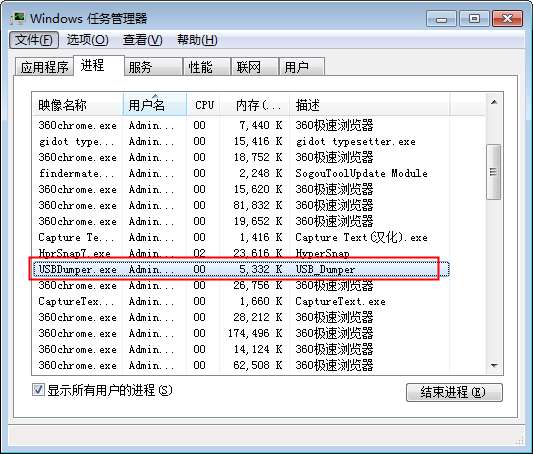This screenshot has width=533, height=454.
Task: Click the scrollbar down arrow
Action: [494, 366]
